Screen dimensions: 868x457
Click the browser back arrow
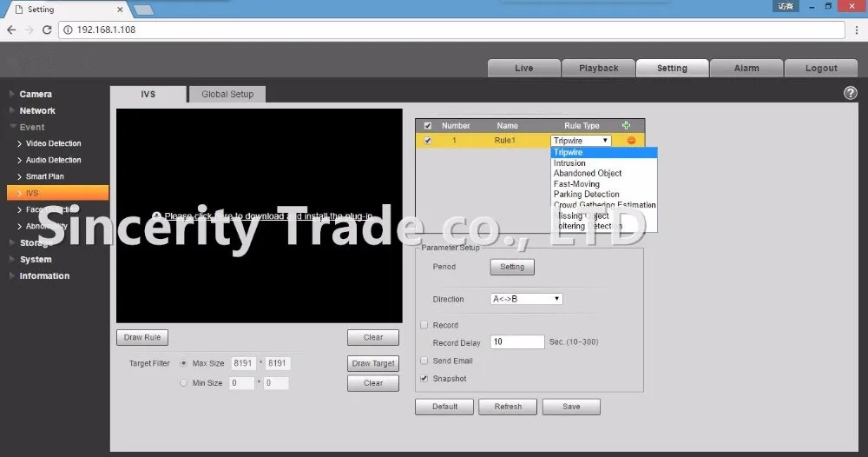click(11, 30)
